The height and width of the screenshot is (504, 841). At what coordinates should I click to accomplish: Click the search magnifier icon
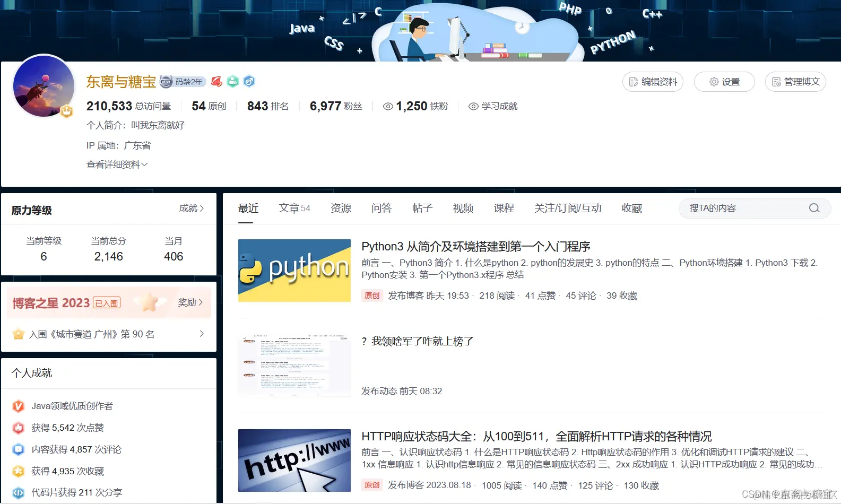pyautogui.click(x=814, y=208)
